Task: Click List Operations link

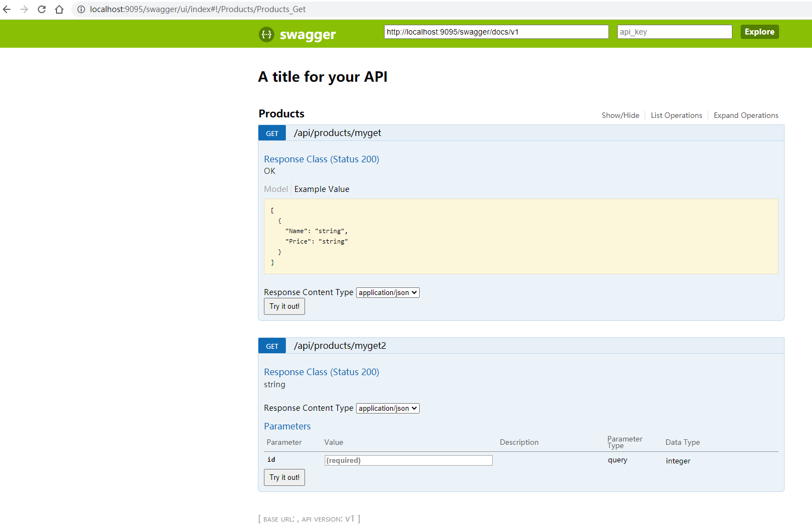Action: click(x=676, y=115)
